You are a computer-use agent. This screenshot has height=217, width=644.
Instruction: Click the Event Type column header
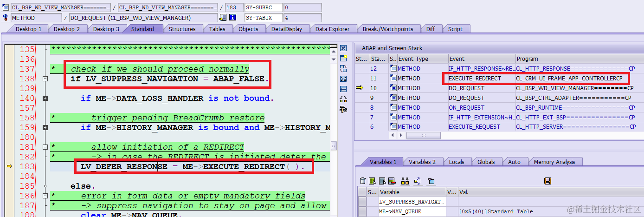point(422,59)
